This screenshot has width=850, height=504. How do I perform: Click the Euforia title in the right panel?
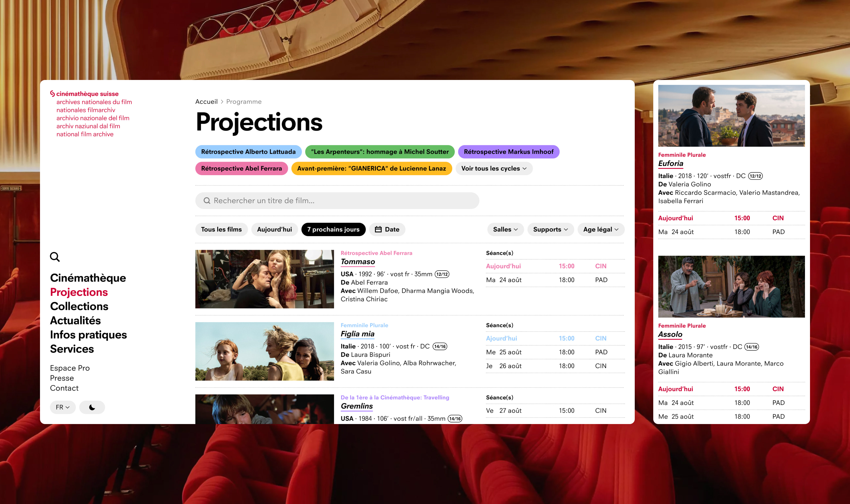point(670,164)
